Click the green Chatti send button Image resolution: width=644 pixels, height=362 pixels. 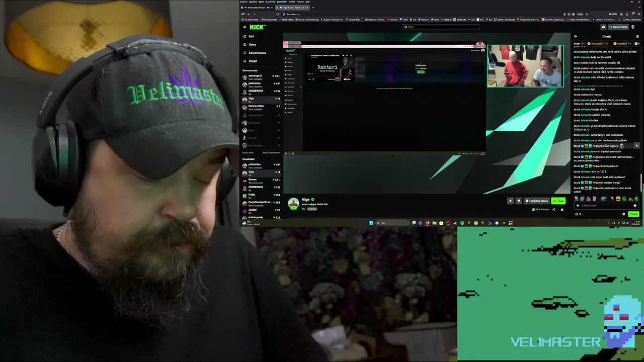[633, 214]
